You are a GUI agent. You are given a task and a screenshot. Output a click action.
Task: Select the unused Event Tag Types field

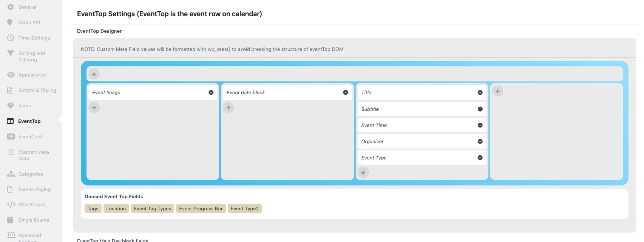coord(152,208)
